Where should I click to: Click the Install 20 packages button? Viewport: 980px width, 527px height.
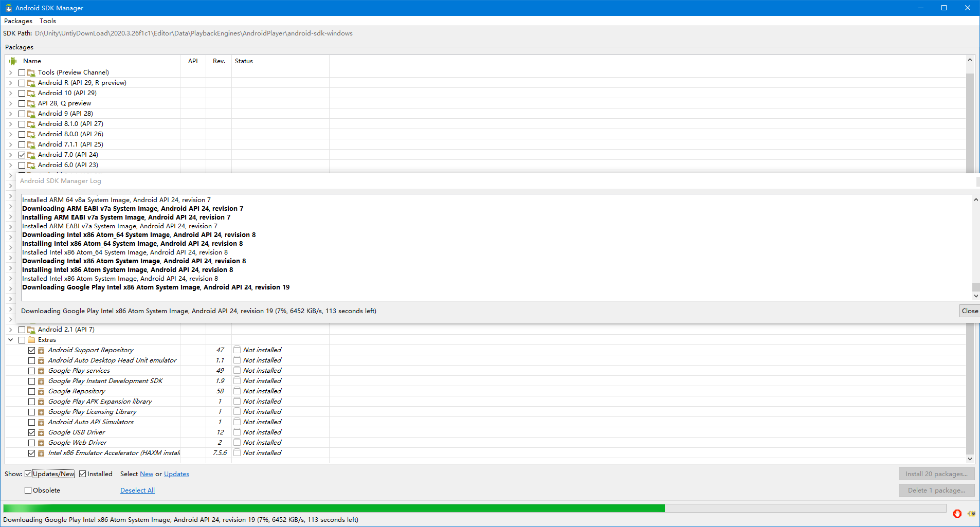point(936,474)
